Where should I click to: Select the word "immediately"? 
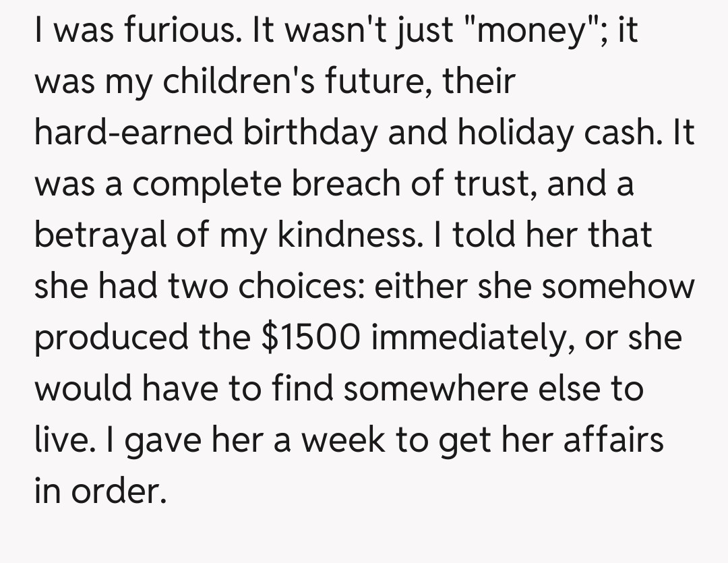[464, 337]
